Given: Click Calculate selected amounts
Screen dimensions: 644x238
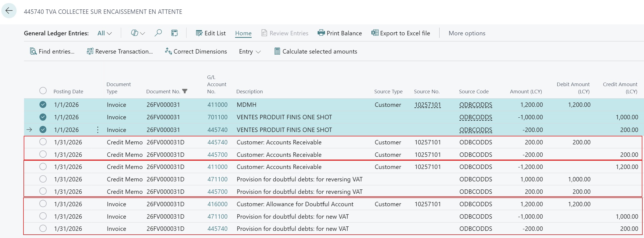Looking at the screenshot, I should pyautogui.click(x=316, y=51).
